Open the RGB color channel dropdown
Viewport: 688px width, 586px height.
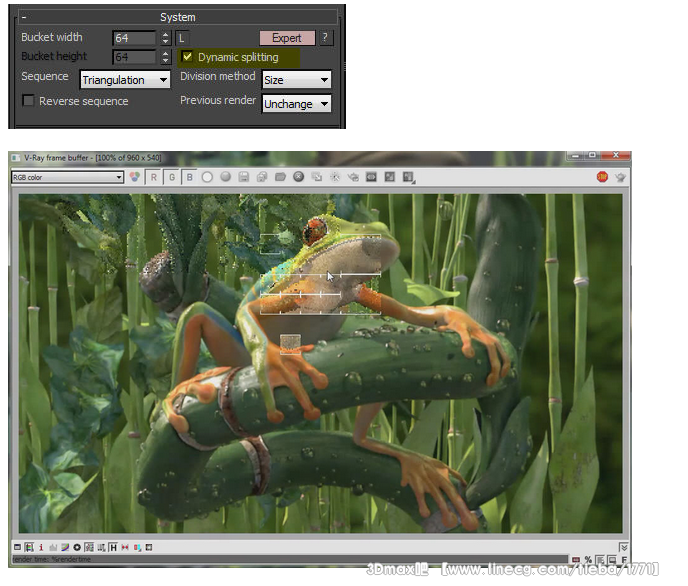[x=67, y=177]
